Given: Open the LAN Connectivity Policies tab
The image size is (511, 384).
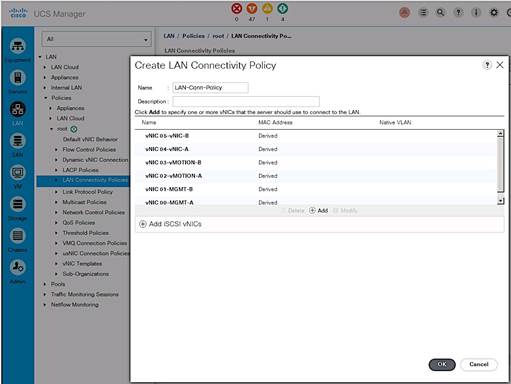Looking at the screenshot, I should click(200, 51).
